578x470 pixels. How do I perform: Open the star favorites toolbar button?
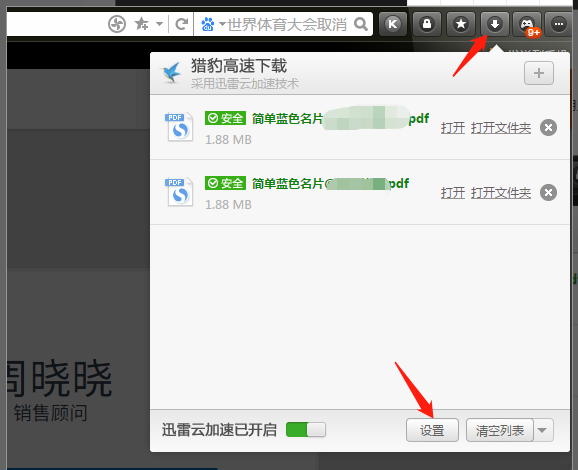click(x=461, y=24)
